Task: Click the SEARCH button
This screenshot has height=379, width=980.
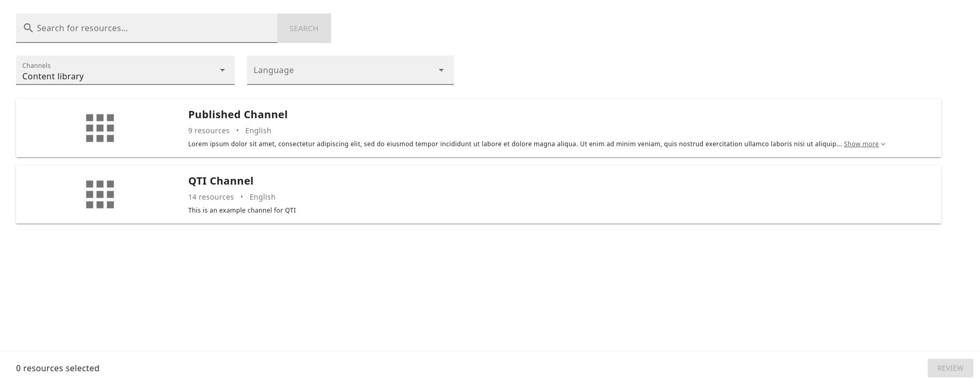Action: tap(304, 29)
